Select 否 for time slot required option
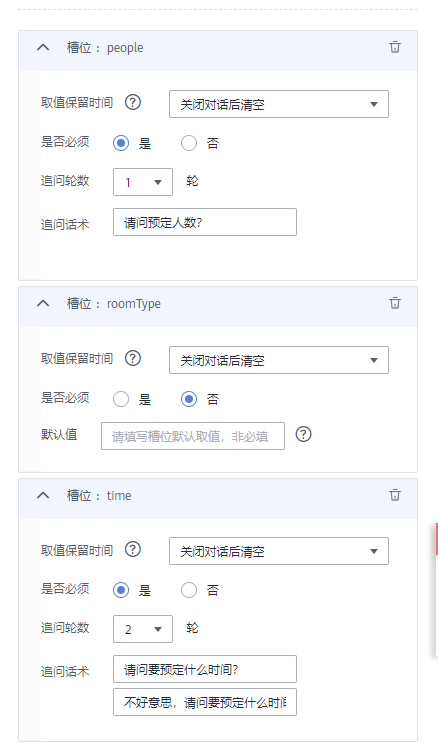The width and height of the screenshot is (438, 748). point(188,591)
